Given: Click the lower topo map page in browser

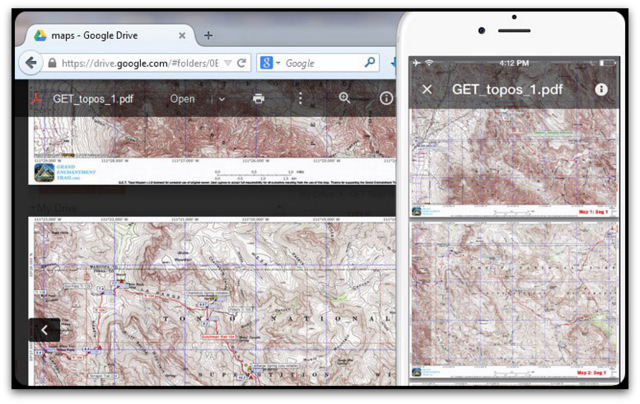Looking at the screenshot, I should click(x=212, y=301).
